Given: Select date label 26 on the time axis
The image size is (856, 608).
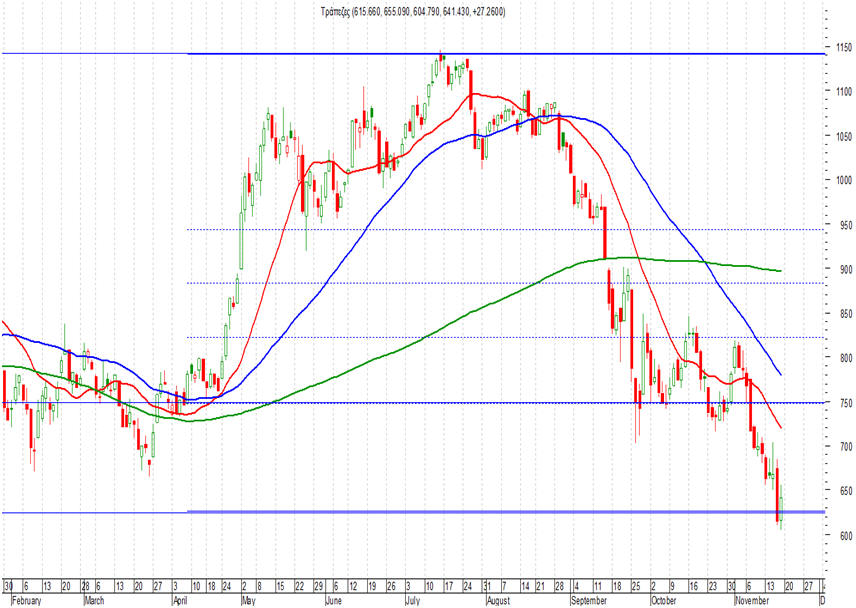Looking at the screenshot, I should [x=391, y=587].
